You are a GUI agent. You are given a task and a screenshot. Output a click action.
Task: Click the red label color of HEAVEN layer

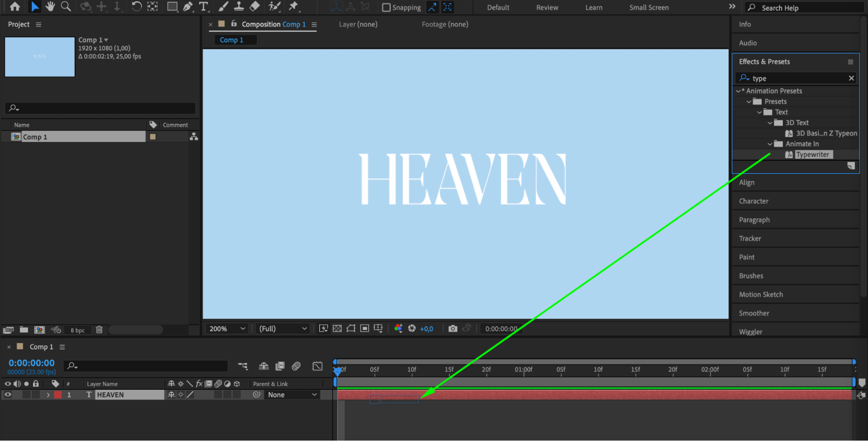click(58, 395)
